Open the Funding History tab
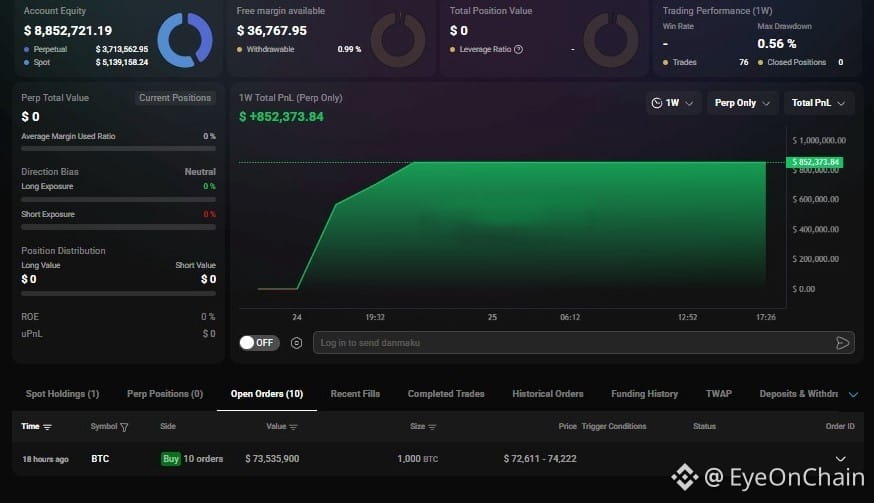 (x=644, y=394)
